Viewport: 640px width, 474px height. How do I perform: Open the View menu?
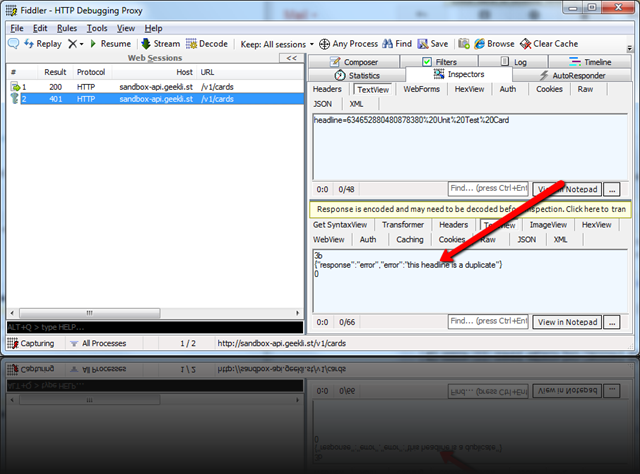click(126, 28)
